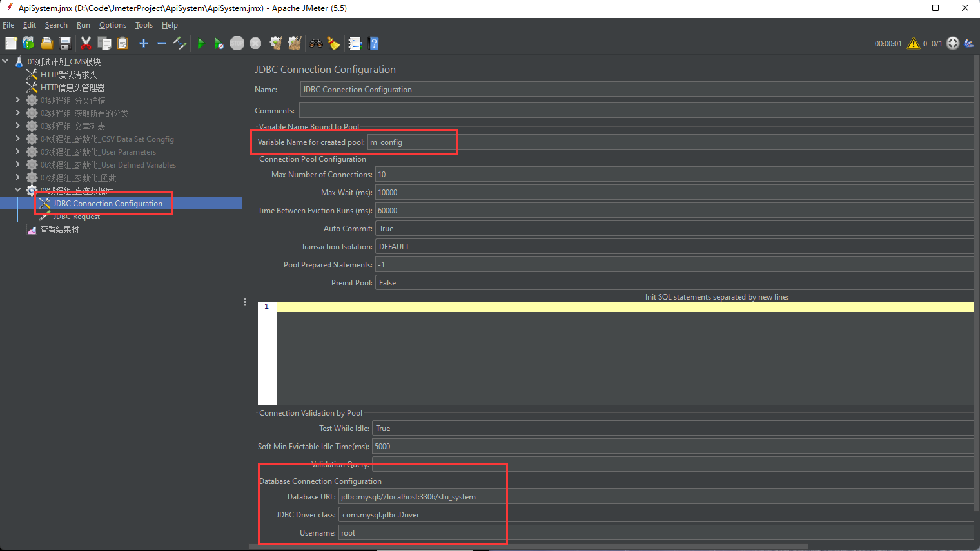The image size is (980, 551).
Task: Expand the 01线程组_分类详情 thread group
Action: (18, 101)
